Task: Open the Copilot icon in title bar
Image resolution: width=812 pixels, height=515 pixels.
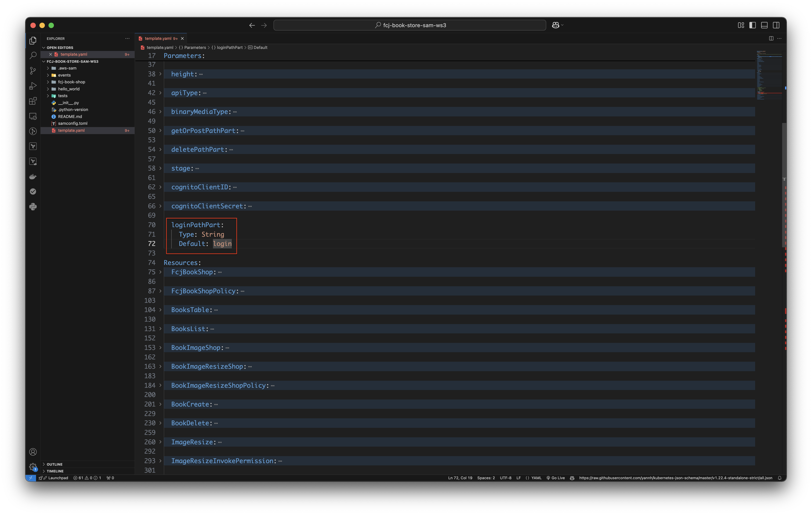Action: tap(555, 25)
